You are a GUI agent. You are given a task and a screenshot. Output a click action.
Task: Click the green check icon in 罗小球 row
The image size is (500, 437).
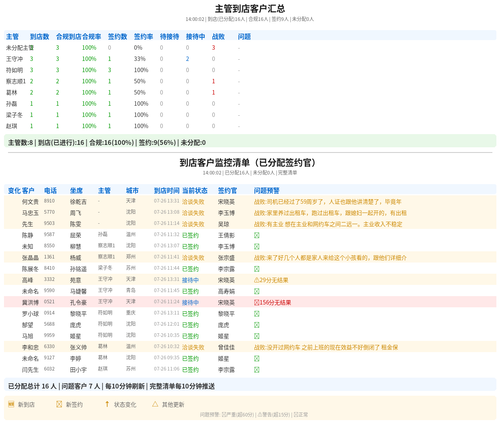point(256,314)
